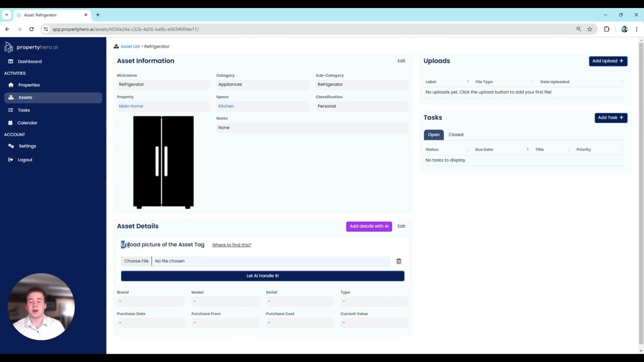Click Logout in the sidebar
This screenshot has width=644, height=362.
tap(25, 160)
